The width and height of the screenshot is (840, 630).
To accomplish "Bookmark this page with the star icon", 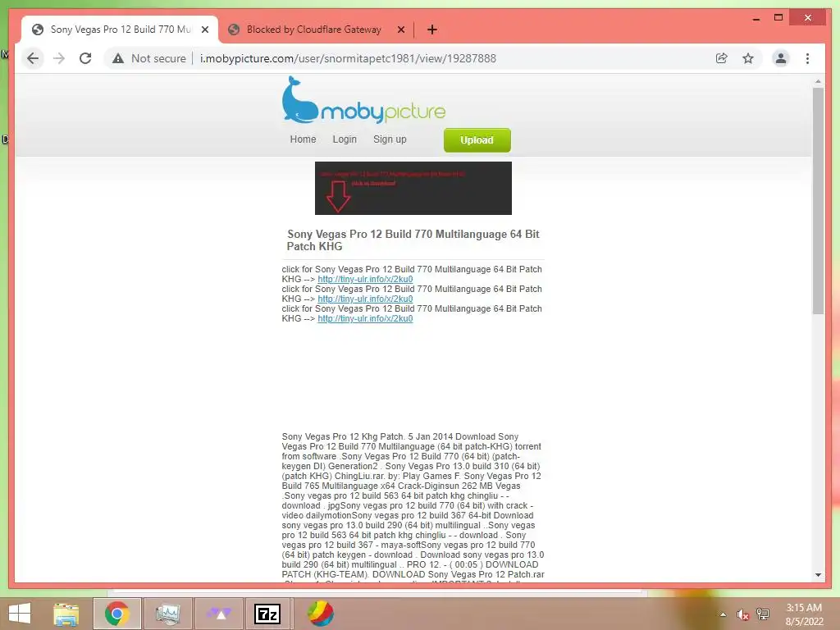I will point(748,58).
